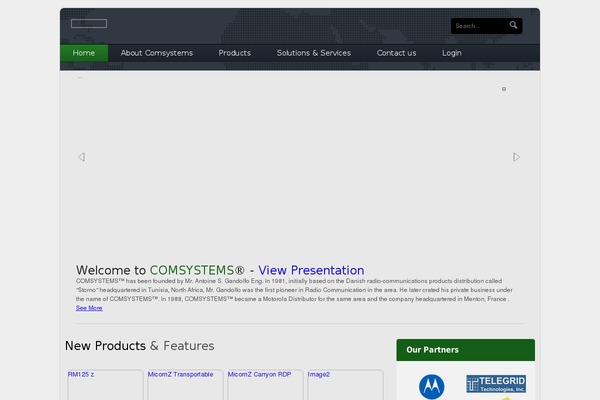Advance to next slide arrow

(516, 157)
